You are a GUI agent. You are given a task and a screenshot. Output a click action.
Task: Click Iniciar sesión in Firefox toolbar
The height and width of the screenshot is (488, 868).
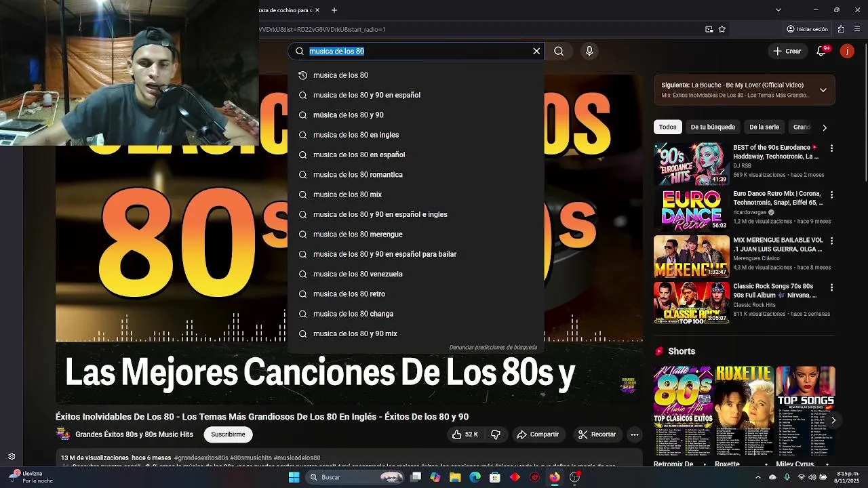pyautogui.click(x=807, y=29)
